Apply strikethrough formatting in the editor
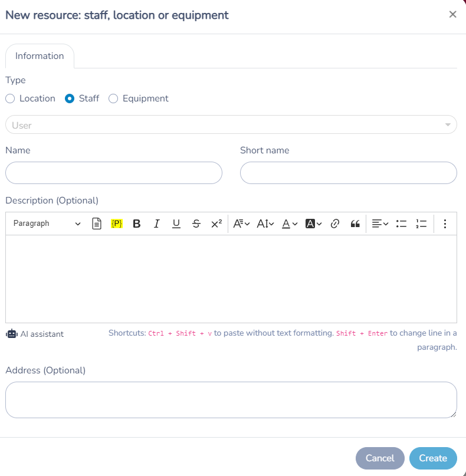This screenshot has width=466, height=476. click(196, 224)
